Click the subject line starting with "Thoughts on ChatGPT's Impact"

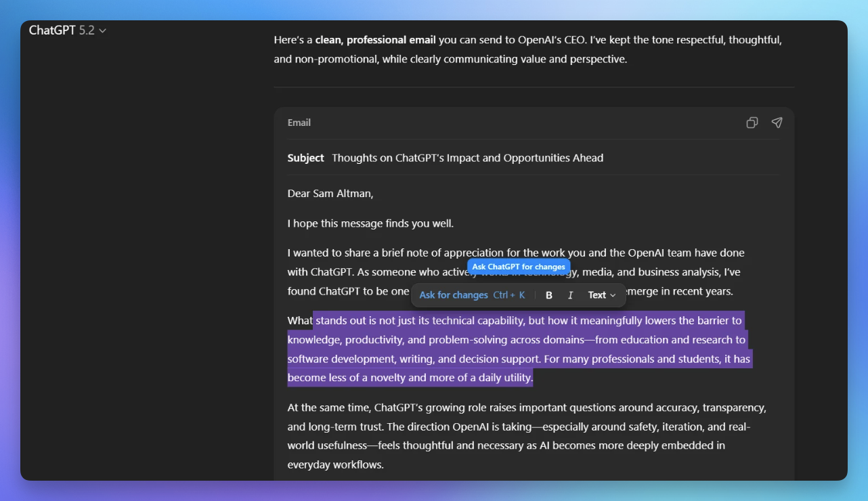(467, 158)
